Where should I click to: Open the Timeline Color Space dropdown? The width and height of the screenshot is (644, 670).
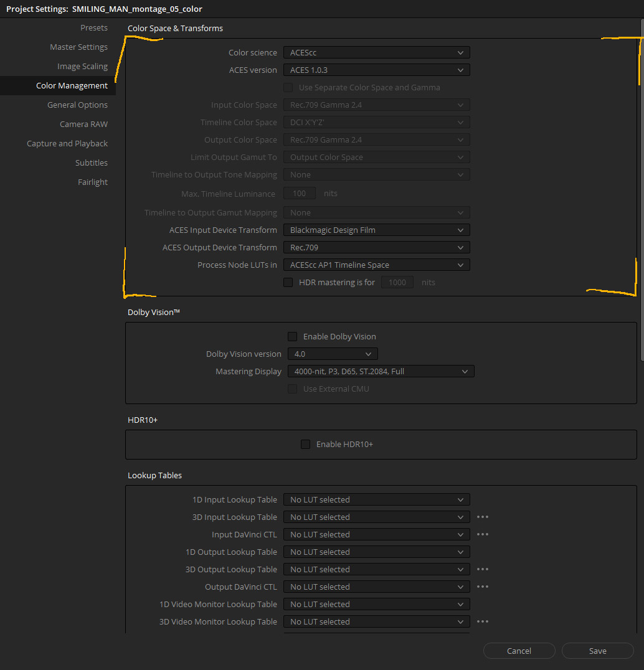click(x=376, y=122)
